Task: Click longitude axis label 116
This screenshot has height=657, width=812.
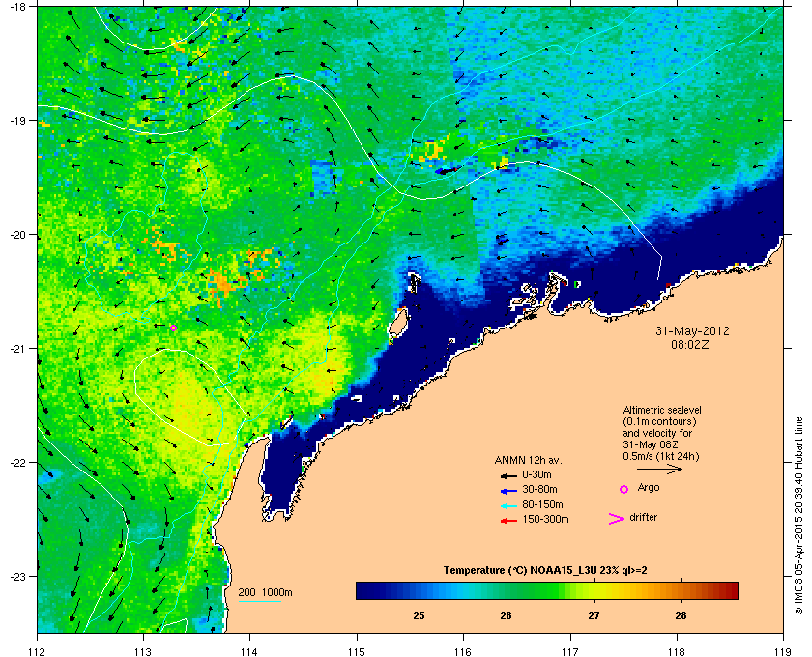Action: point(463,652)
